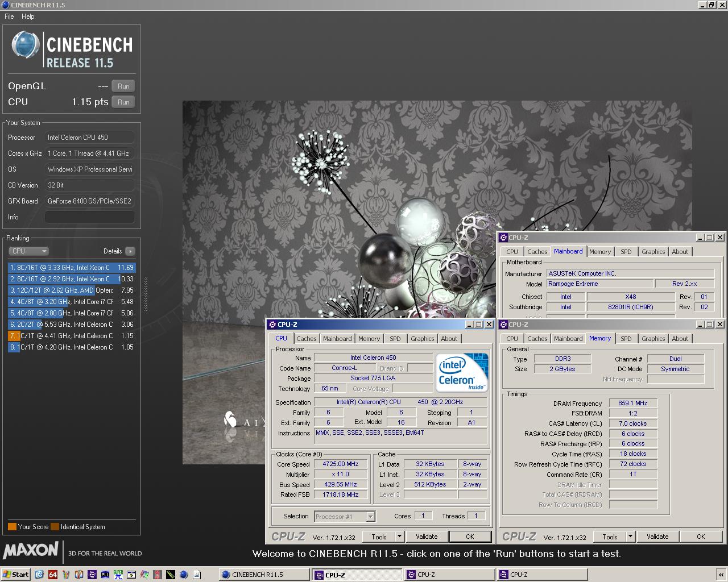Select ranking entry 1C/1T @ 4.20 GHz
This screenshot has width=728, height=582.
(x=72, y=347)
